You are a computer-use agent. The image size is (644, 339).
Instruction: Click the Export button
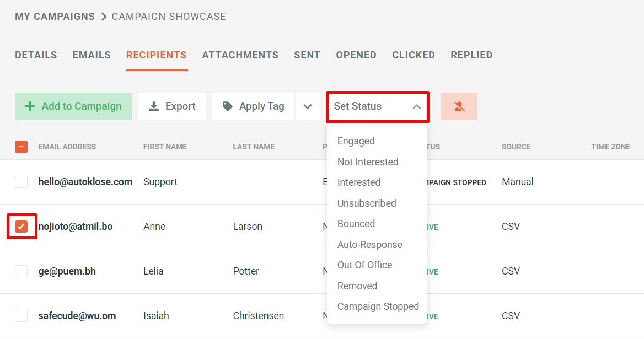point(172,107)
